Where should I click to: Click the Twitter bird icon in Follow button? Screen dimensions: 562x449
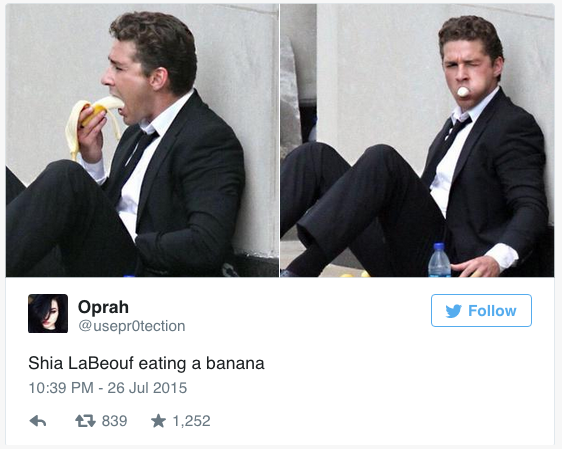coord(453,311)
